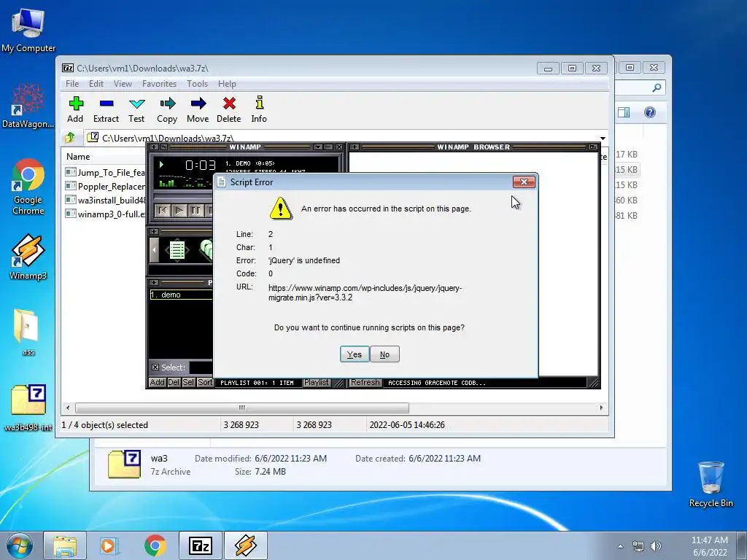The height and width of the screenshot is (560, 747).
Task: Open the Edit menu in 7-Zip
Action: (x=96, y=84)
